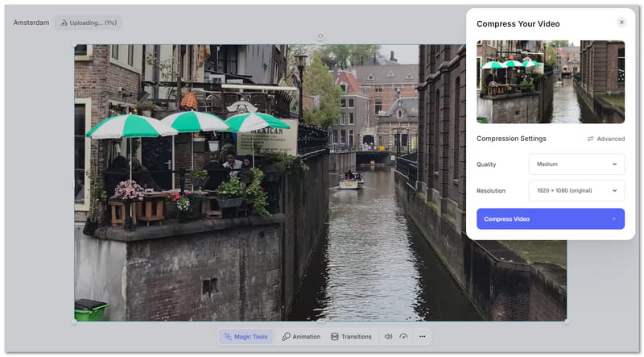The width and height of the screenshot is (644, 357).
Task: Click the Animation circles icon
Action: point(286,337)
